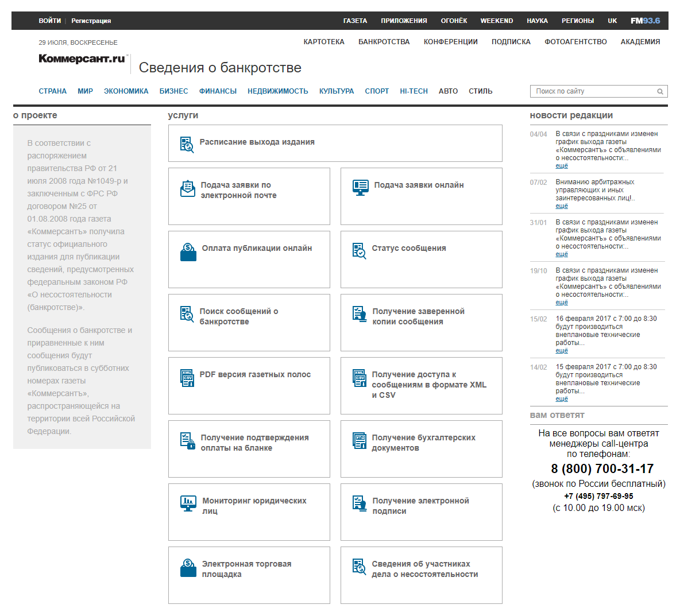This screenshot has width=680, height=616.
Task: Click the 07/02 'Вниманию арбитражных управляющих' news text
Action: coord(595,190)
